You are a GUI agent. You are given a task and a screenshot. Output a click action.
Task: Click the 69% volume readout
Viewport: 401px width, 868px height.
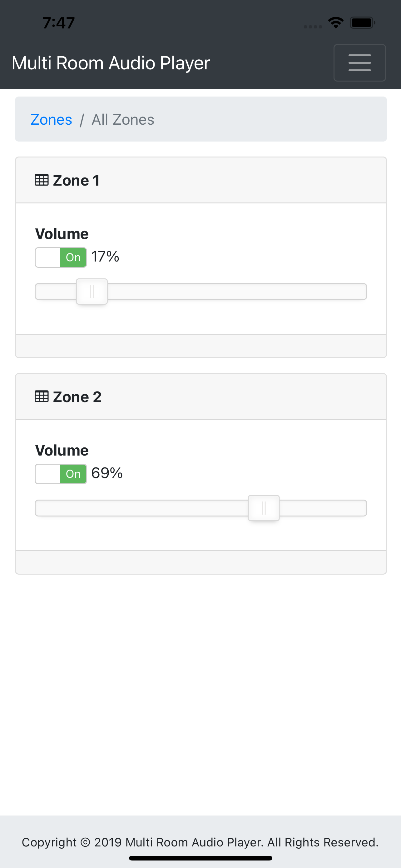(107, 473)
